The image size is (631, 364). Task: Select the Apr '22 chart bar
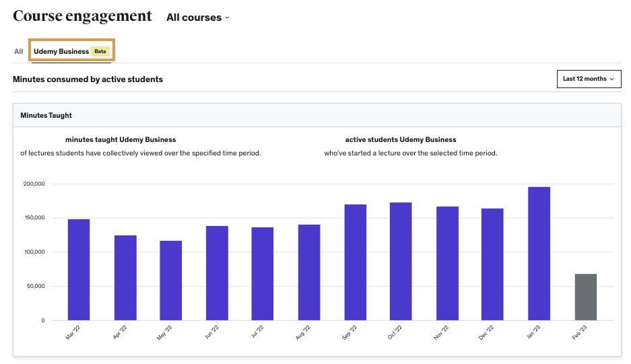coord(125,278)
